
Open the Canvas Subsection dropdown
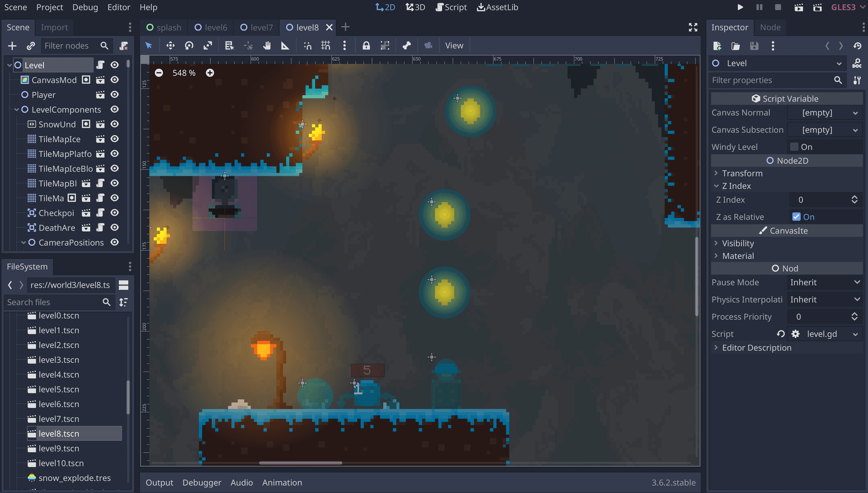825,130
